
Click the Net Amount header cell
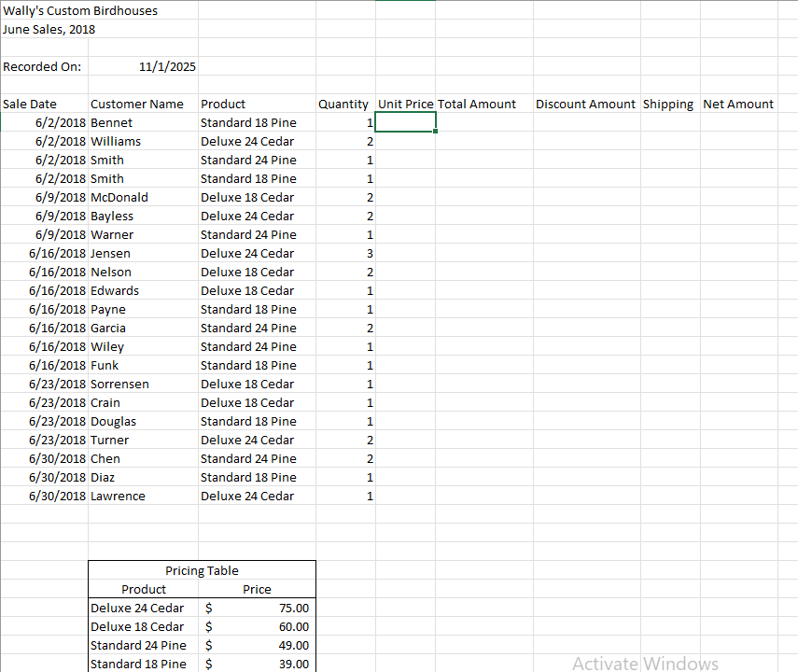(737, 104)
